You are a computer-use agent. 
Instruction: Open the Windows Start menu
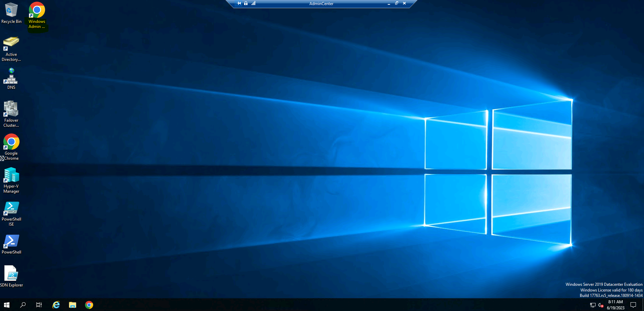(7, 305)
